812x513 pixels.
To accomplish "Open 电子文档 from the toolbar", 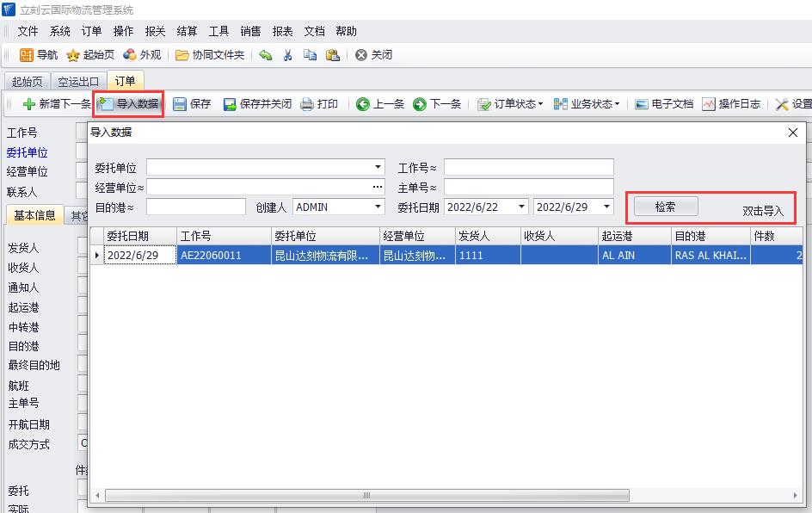I will [663, 104].
